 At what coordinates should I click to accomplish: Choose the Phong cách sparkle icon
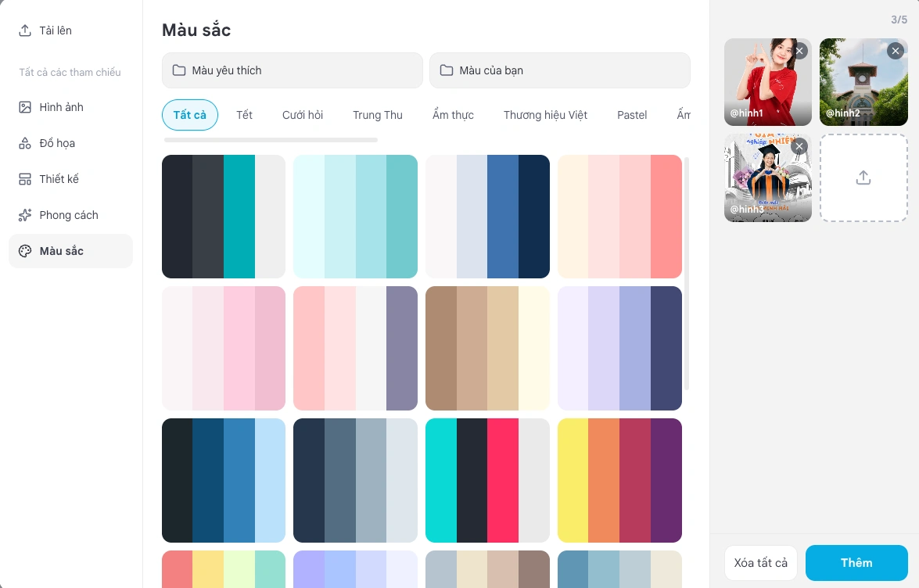click(x=24, y=215)
